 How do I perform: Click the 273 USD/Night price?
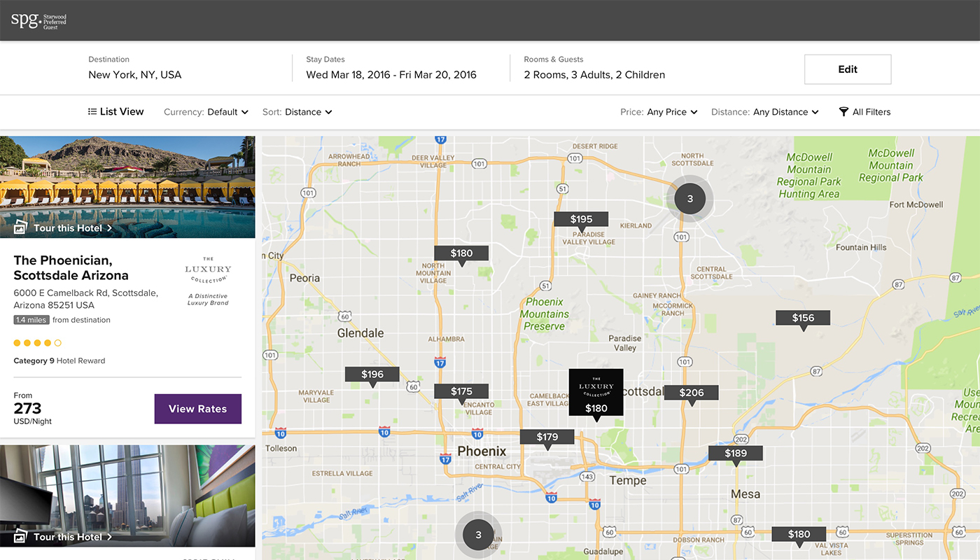33,409
